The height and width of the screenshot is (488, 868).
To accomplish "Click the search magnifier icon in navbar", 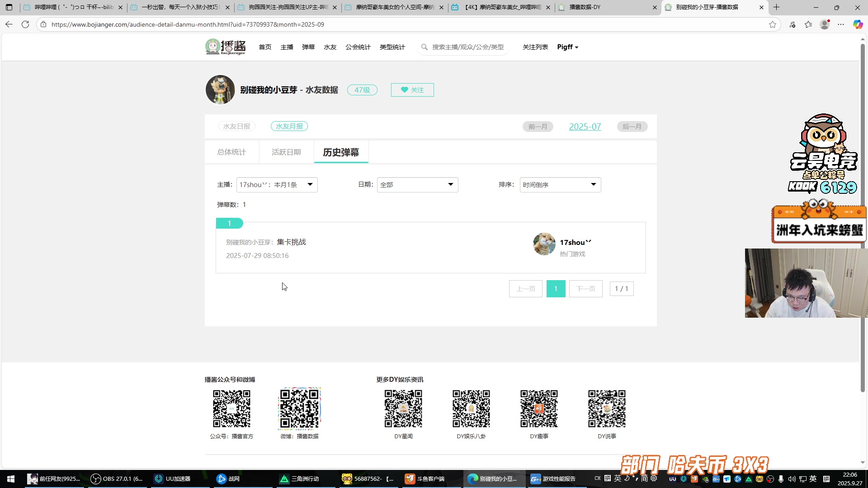I will [x=424, y=47].
